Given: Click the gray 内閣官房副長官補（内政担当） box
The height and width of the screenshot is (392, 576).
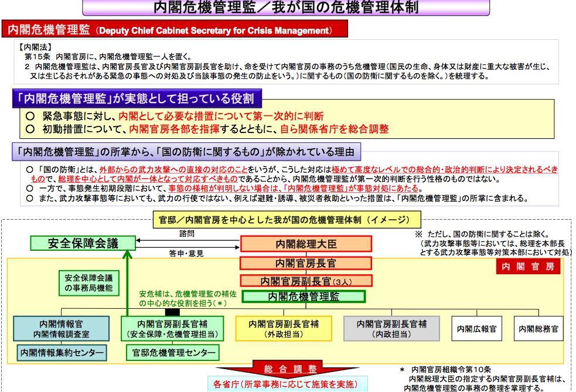Looking at the screenshot, I should 393,329.
